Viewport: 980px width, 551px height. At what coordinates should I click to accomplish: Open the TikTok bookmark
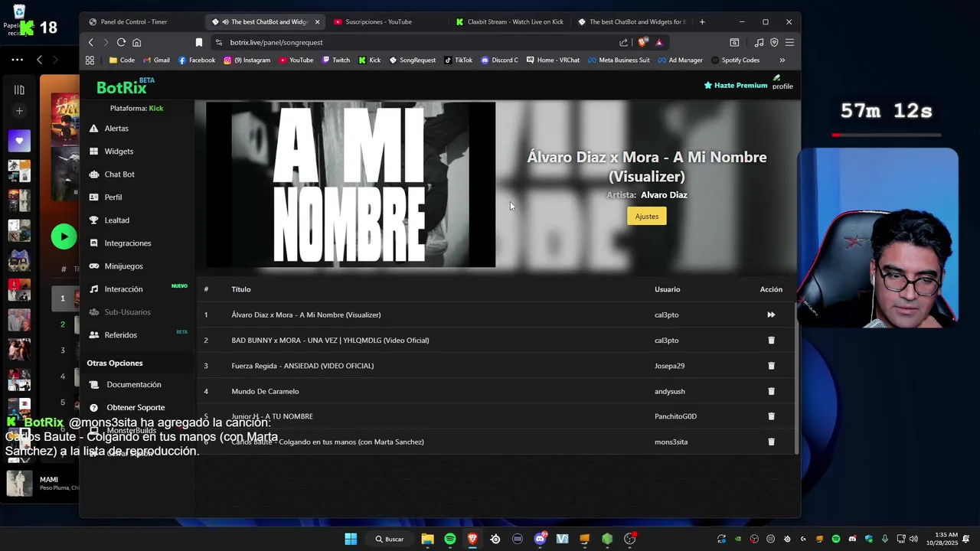point(459,60)
